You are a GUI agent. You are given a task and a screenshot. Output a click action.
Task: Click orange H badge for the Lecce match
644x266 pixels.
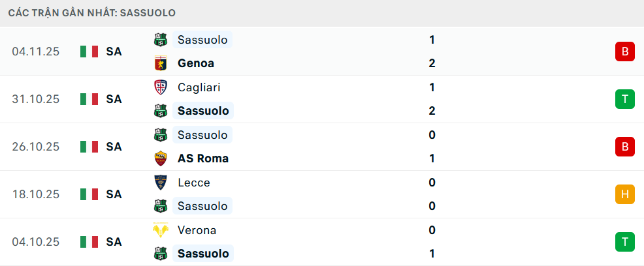click(624, 194)
